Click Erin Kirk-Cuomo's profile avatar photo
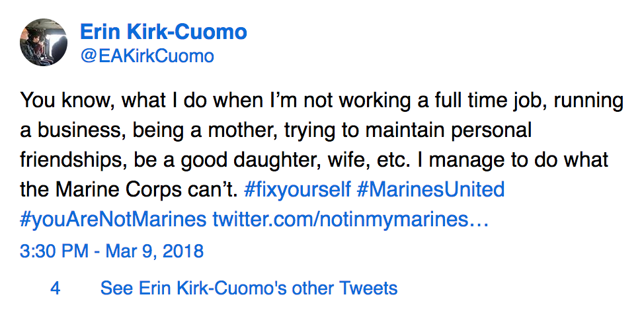This screenshot has width=644, height=311. [44, 42]
